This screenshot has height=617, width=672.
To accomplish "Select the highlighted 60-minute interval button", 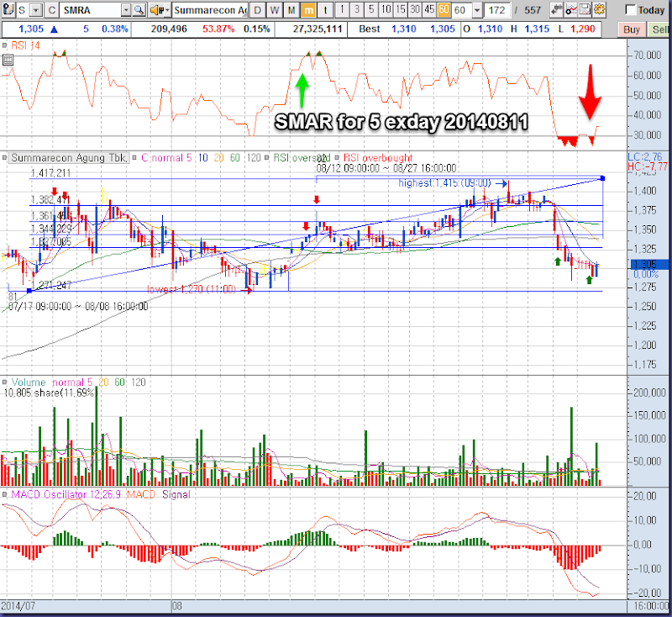I will pos(444,9).
